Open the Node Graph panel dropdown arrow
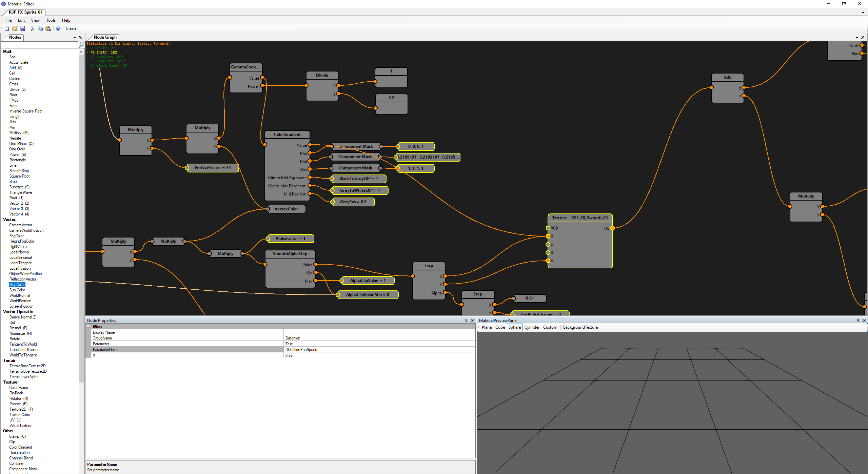Viewport: 868px width, 474px height. pos(857,37)
